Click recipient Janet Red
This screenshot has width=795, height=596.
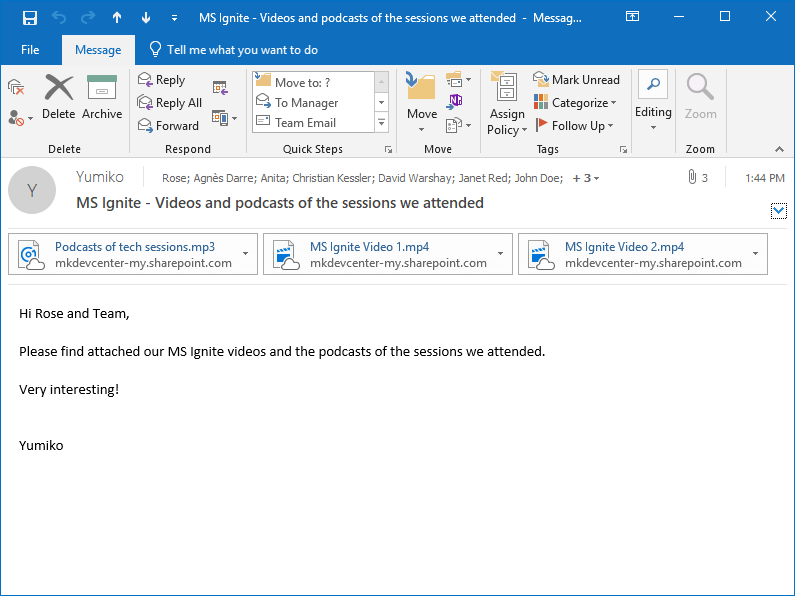pos(484,178)
